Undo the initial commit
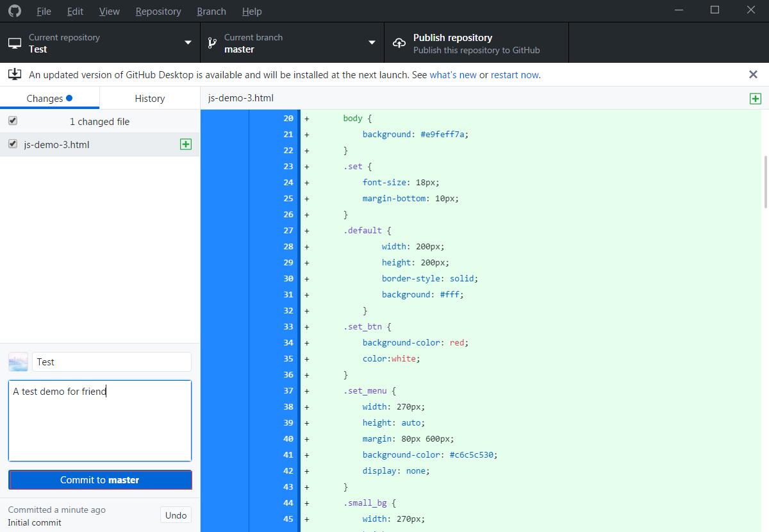This screenshot has height=532, width=769. pyautogui.click(x=176, y=515)
